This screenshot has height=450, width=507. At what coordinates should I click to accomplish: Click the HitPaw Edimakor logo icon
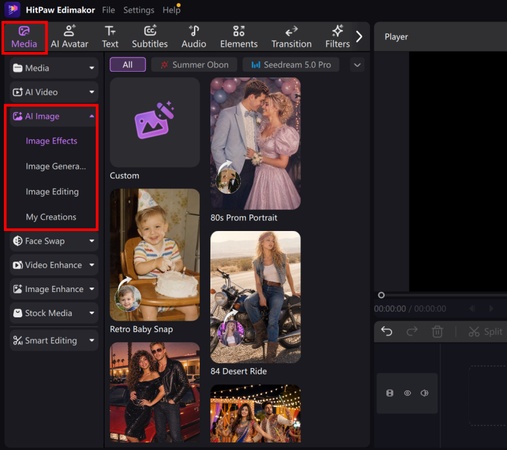[x=12, y=9]
